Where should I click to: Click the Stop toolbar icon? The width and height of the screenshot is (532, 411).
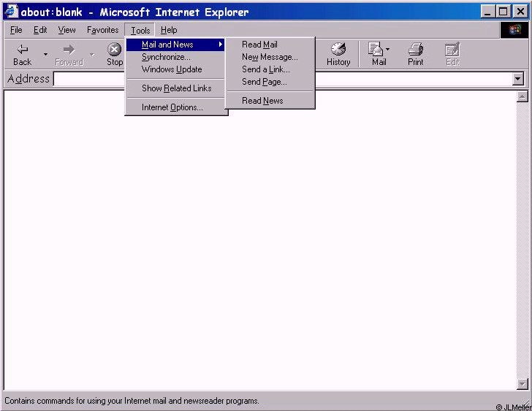tap(114, 50)
